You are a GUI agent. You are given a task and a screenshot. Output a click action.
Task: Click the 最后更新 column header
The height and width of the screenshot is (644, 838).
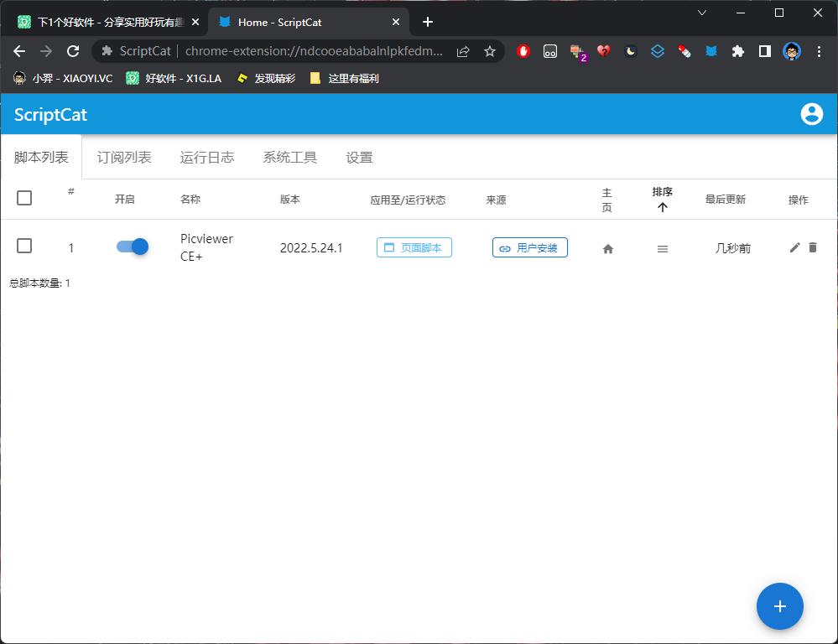click(x=726, y=200)
